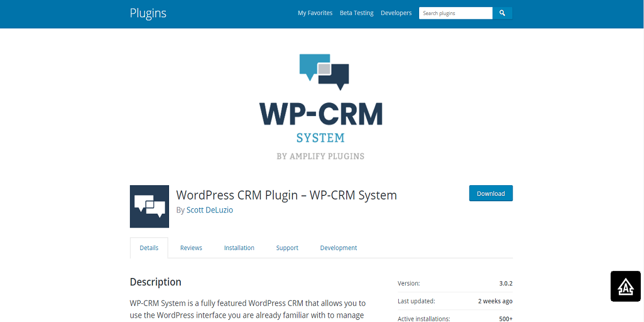Focus the Search plugins field
The height and width of the screenshot is (322, 644).
(456, 13)
